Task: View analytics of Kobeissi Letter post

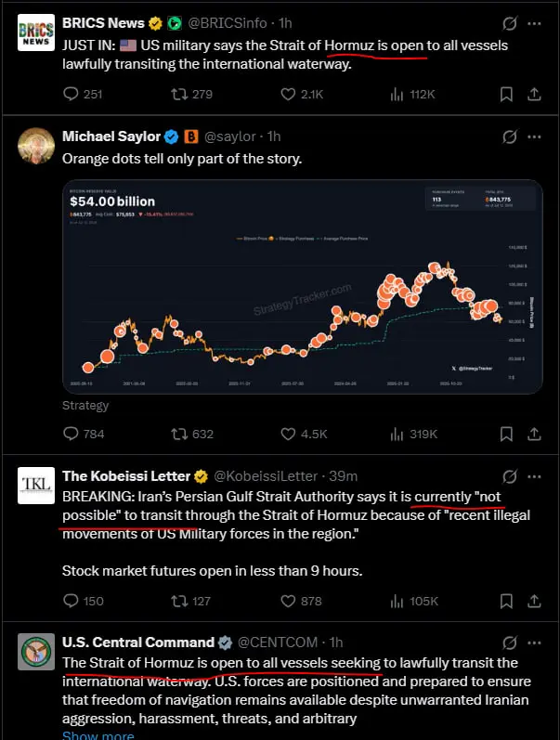Action: pyautogui.click(x=414, y=601)
